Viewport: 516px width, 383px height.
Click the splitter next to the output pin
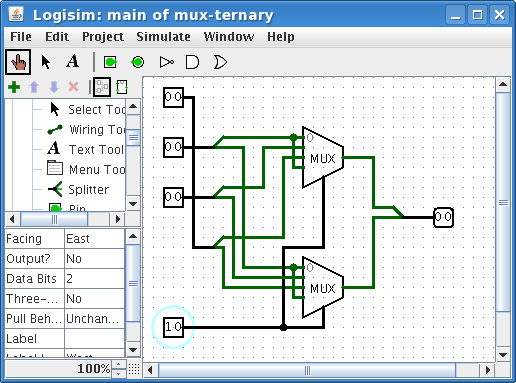398,212
